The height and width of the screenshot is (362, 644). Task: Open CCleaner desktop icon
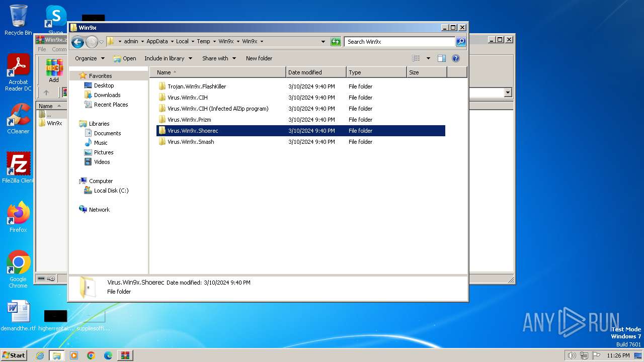[x=18, y=119]
